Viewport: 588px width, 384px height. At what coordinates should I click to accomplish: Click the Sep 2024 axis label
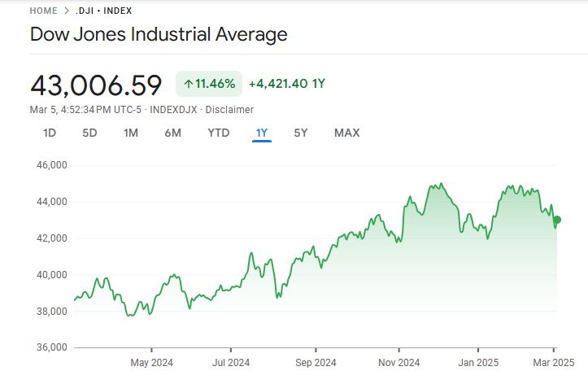coord(316,363)
